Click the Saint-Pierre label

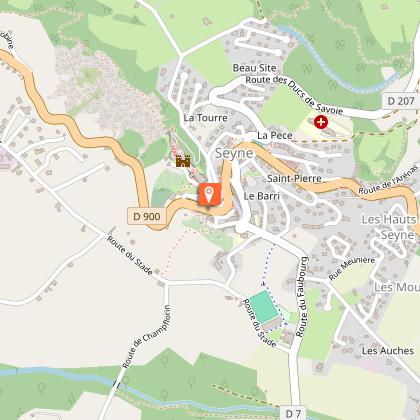point(294,178)
